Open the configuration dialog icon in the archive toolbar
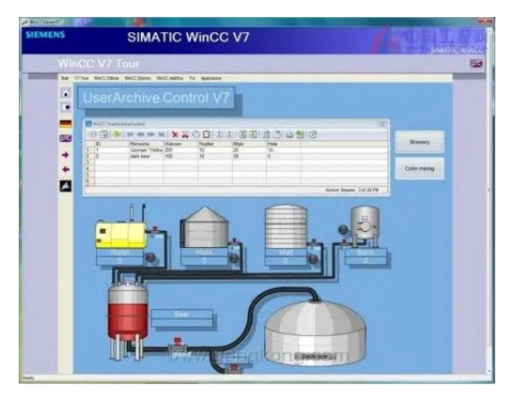This screenshot has height=417, width=532. pos(104,135)
